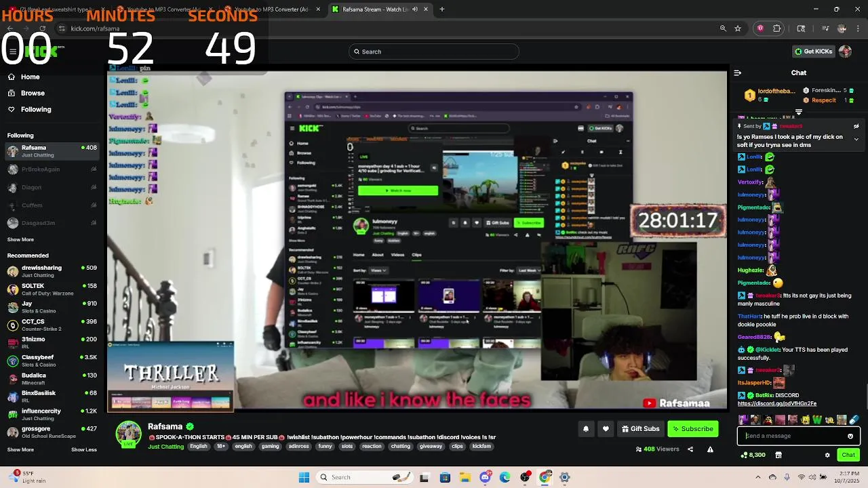Open Discord from the taskbar
868x488 pixels.
[485, 477]
